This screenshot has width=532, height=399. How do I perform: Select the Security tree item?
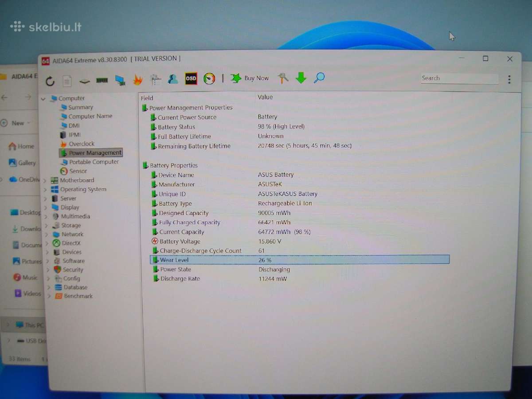point(73,270)
